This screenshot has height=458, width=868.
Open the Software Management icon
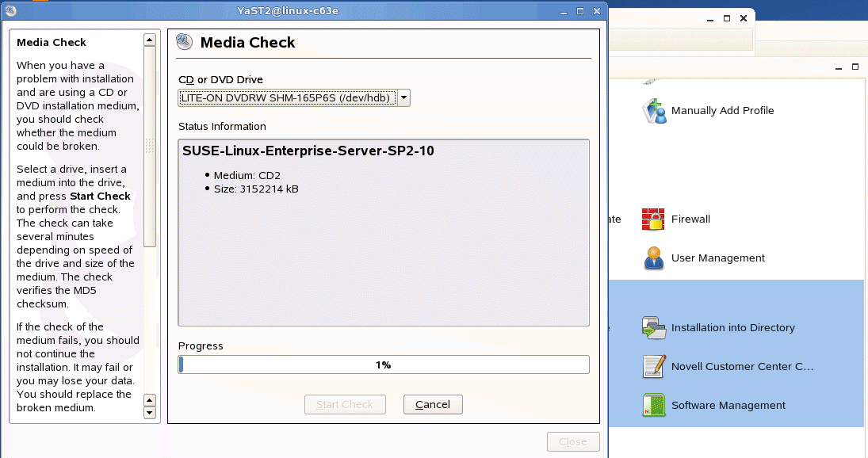click(654, 405)
